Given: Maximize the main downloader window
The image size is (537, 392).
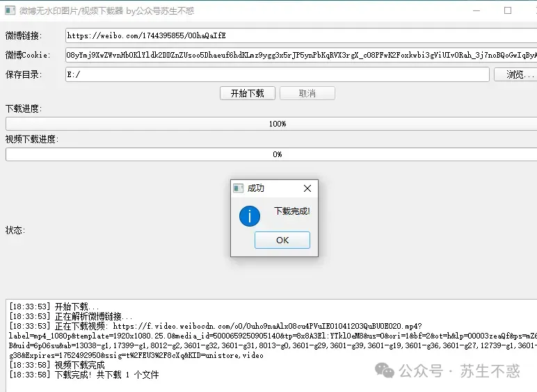Looking at the screenshot, I should tap(508, 10).
